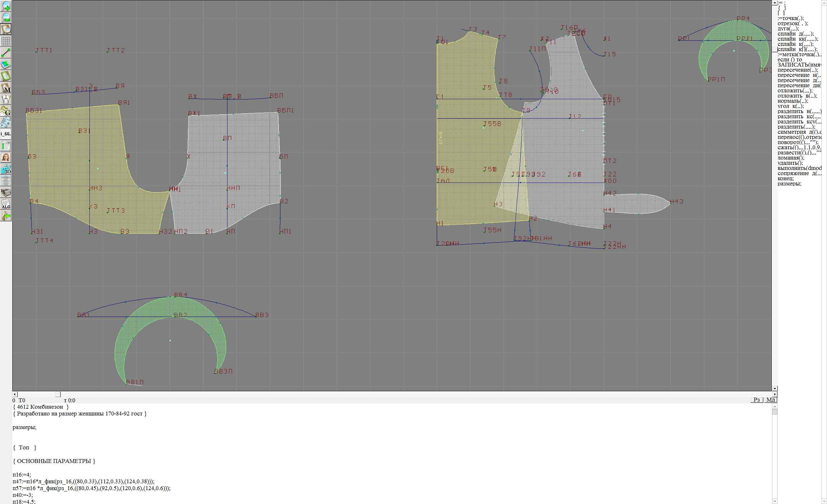Open the 3D view icon
The image size is (827, 504).
click(x=6, y=169)
